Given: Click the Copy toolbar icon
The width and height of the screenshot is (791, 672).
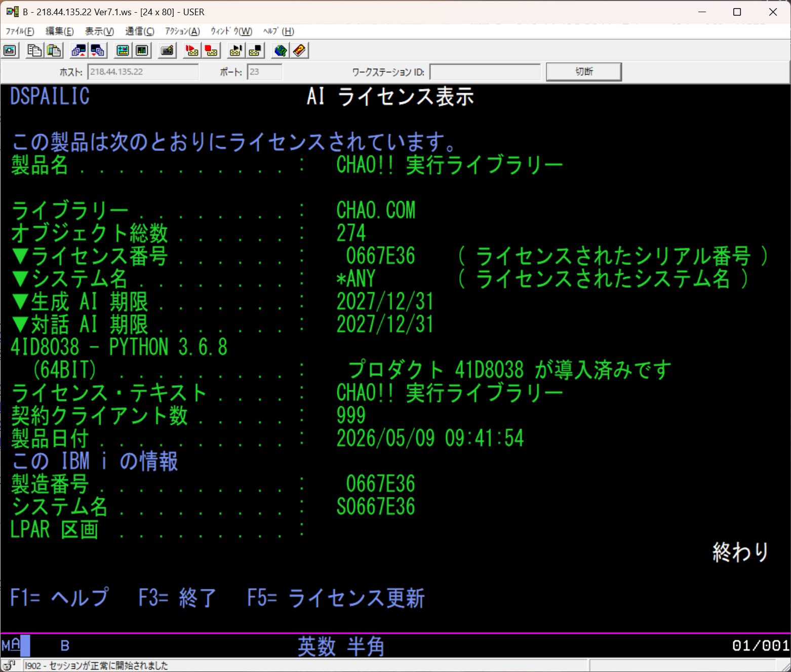Looking at the screenshot, I should coord(34,51).
